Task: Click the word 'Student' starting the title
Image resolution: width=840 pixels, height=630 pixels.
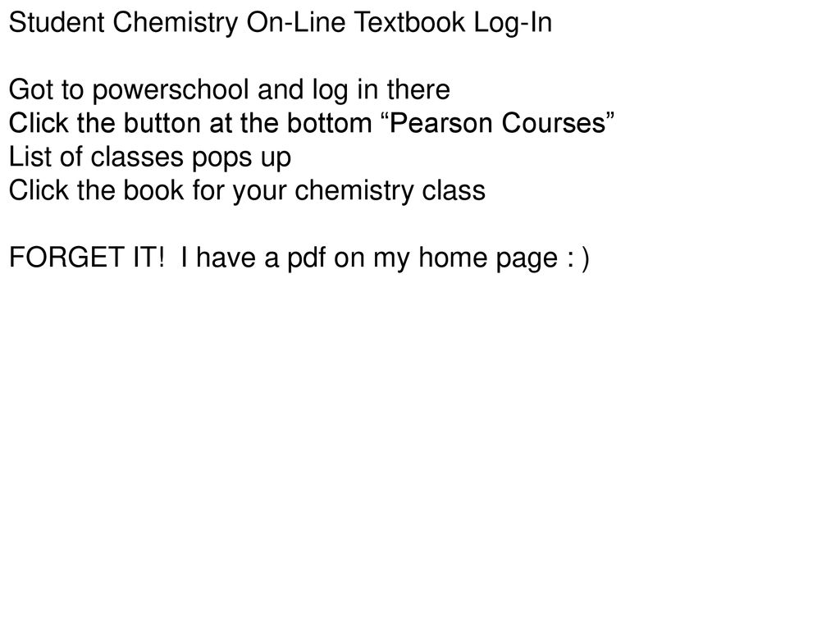Action: (x=57, y=22)
